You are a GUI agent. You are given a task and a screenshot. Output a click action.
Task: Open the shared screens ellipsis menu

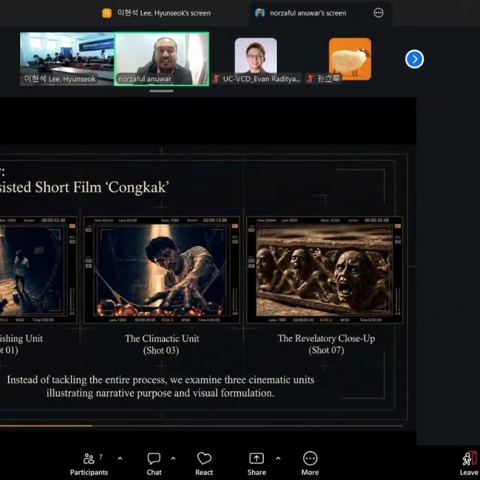[378, 13]
